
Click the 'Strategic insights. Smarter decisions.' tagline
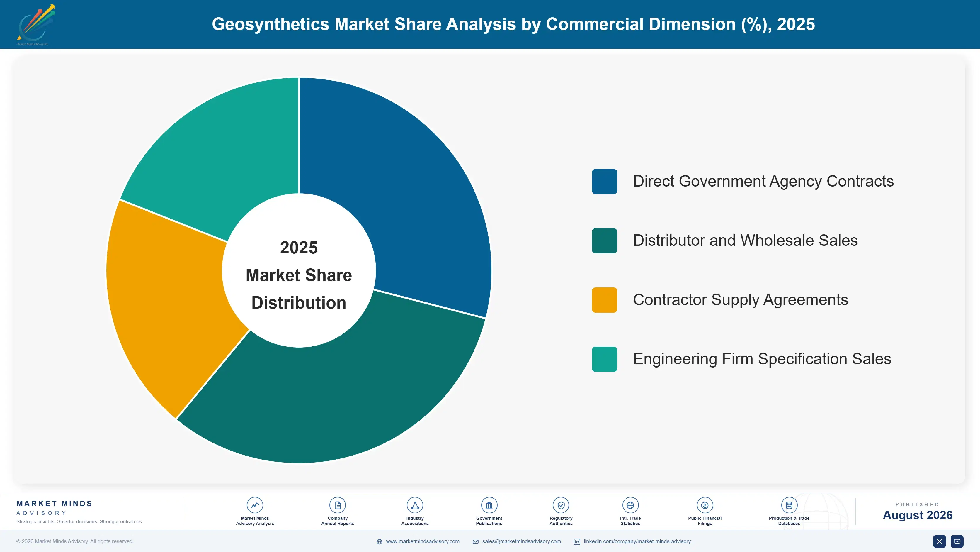click(x=79, y=521)
